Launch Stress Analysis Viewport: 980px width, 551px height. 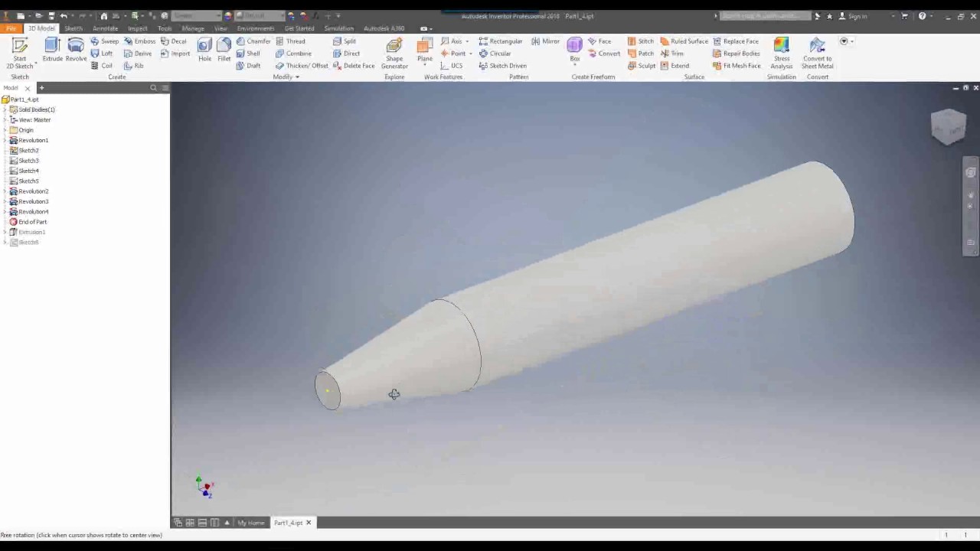click(782, 53)
